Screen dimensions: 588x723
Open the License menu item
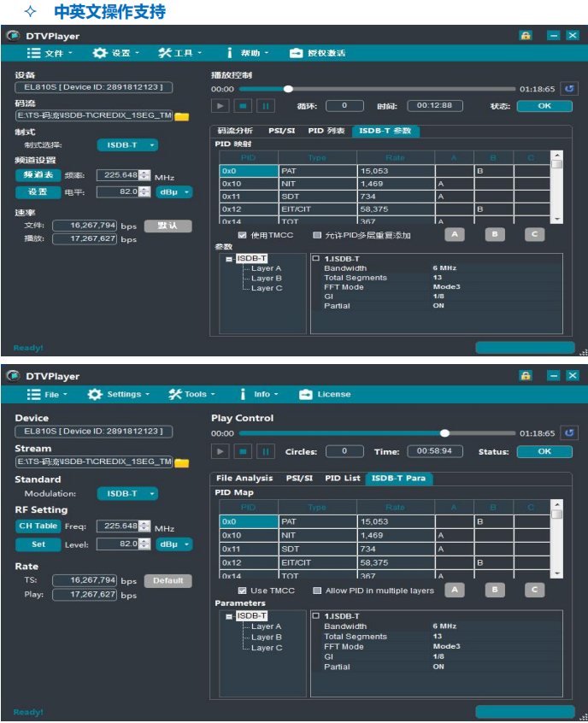(325, 395)
